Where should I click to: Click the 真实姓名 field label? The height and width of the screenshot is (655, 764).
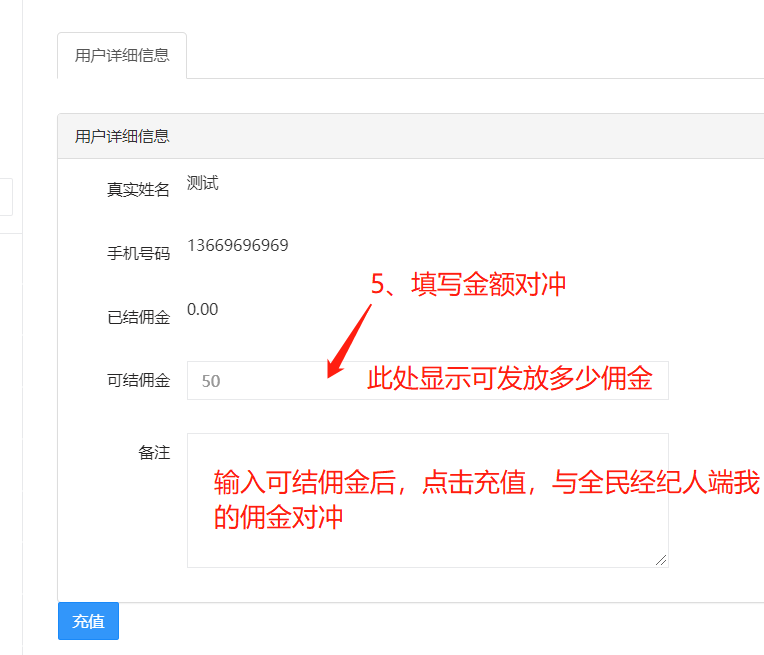pos(138,190)
